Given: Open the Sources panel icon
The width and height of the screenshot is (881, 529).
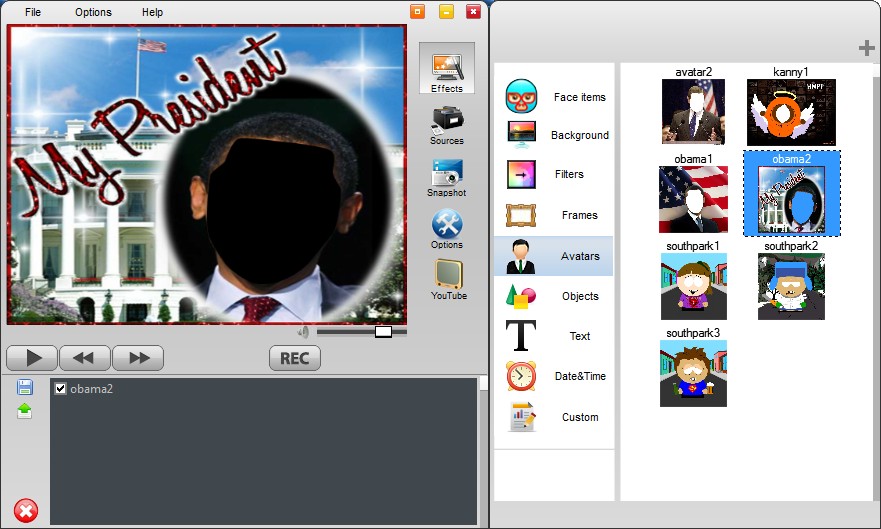Looking at the screenshot, I should tap(447, 119).
